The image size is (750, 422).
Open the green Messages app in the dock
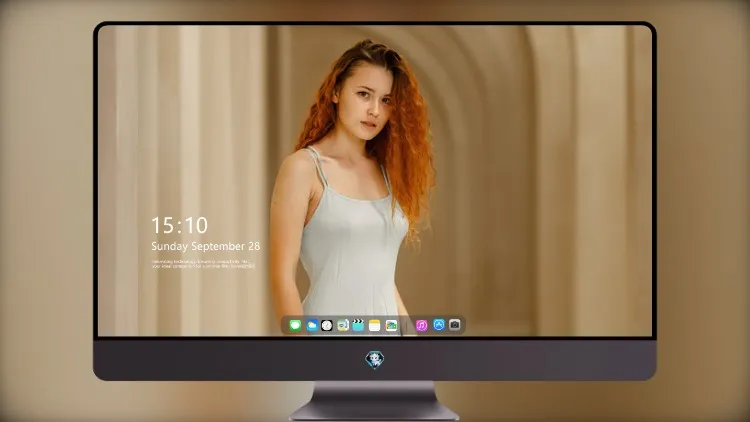(295, 325)
